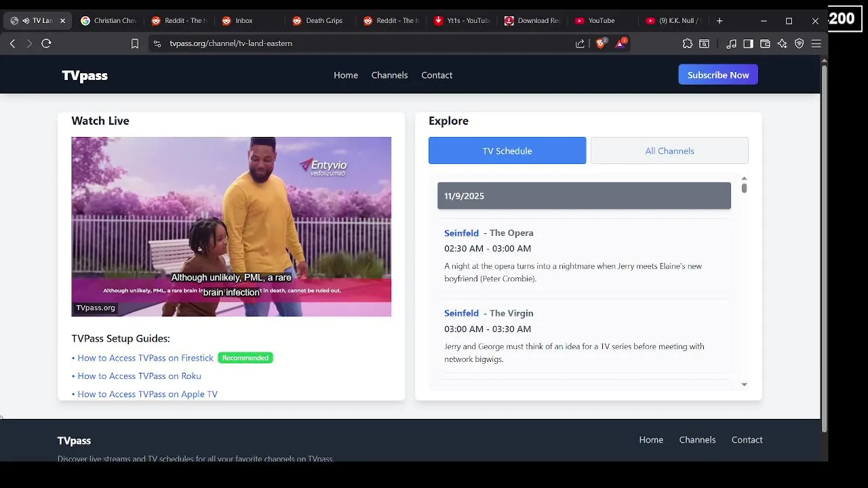This screenshot has width=868, height=488.
Task: Switch to the Download Rec tab
Action: pyautogui.click(x=532, y=21)
